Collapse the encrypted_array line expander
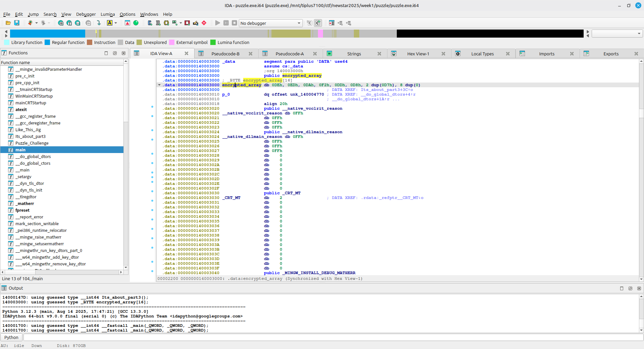 159,85
